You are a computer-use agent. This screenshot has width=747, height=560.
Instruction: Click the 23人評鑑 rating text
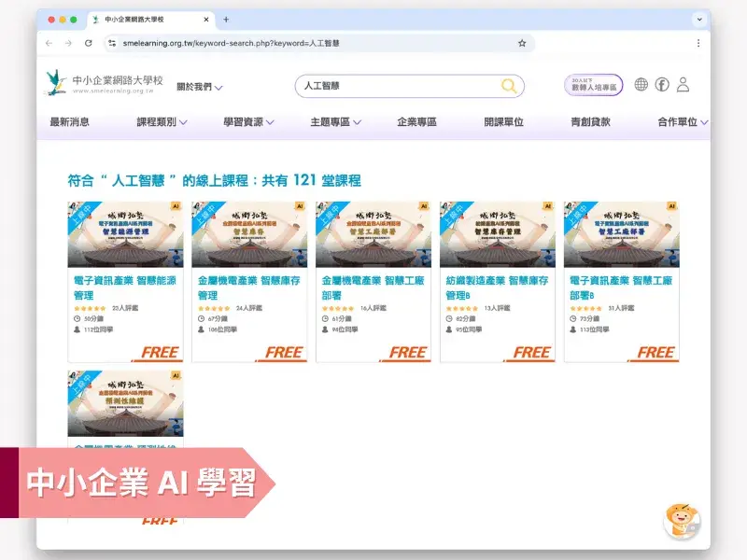125,308
